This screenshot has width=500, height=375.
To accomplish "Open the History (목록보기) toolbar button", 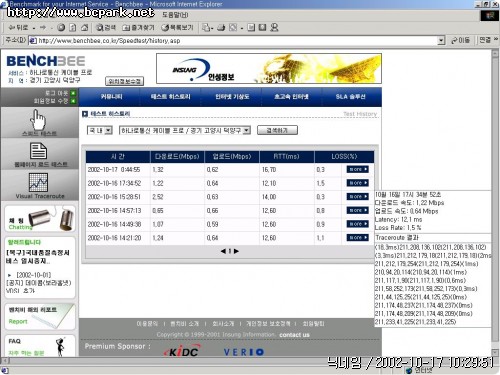I will click(x=177, y=28).
